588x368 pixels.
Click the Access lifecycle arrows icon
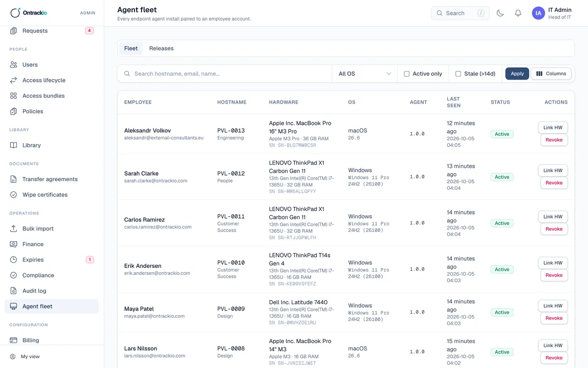coord(14,80)
